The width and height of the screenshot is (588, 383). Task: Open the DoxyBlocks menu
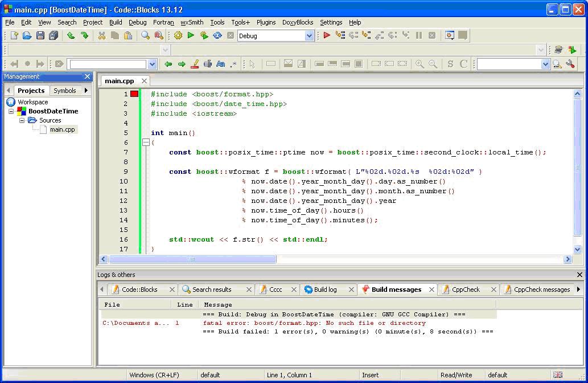[297, 23]
